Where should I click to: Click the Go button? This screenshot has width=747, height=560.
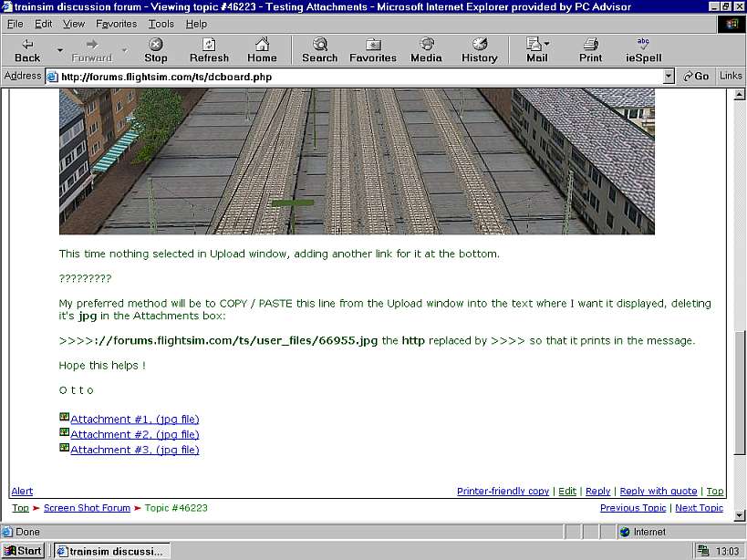tap(696, 77)
